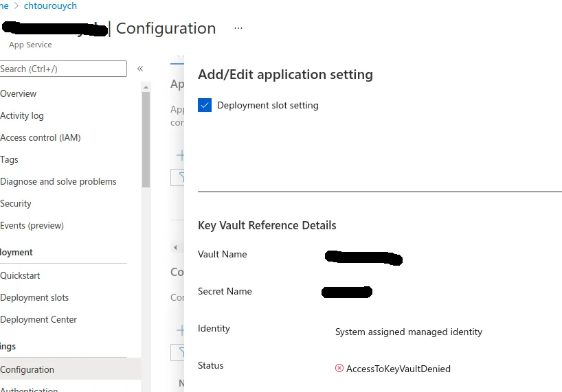Viewport: 562px width, 392px height.
Task: Open Deployment Center from the sidebar
Action: tap(38, 319)
